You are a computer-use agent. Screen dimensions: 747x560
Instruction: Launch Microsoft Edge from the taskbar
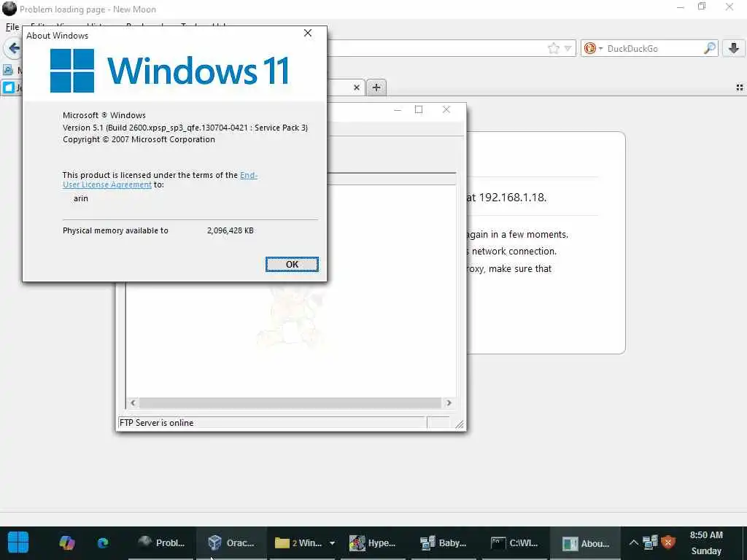click(103, 542)
